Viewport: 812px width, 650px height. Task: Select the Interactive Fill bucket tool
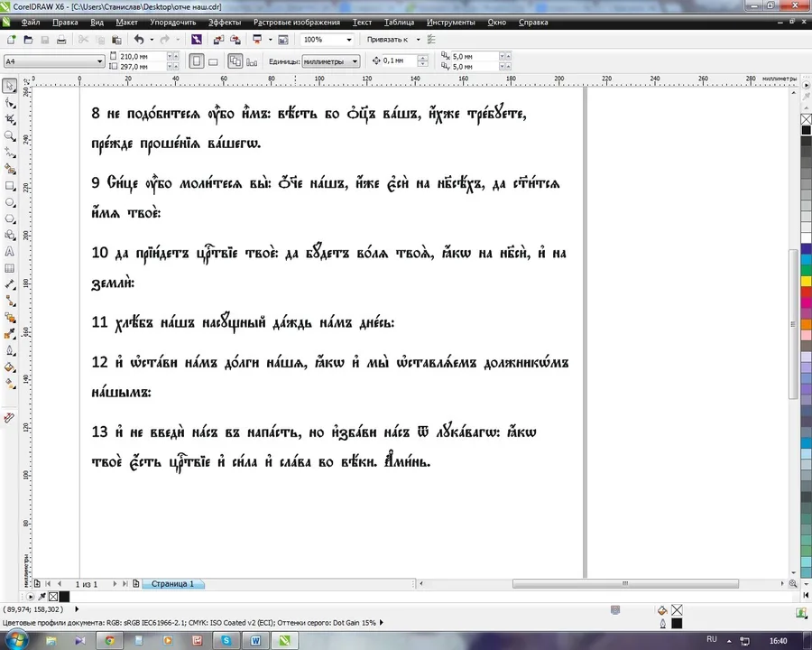(10, 384)
